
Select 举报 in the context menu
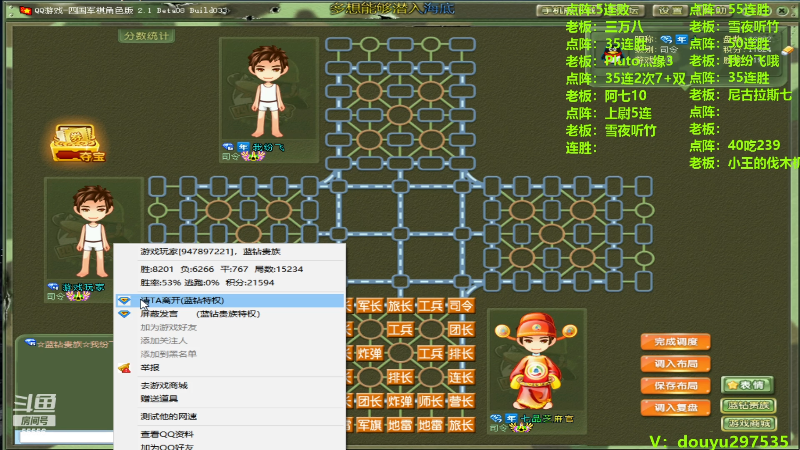pyautogui.click(x=230, y=367)
